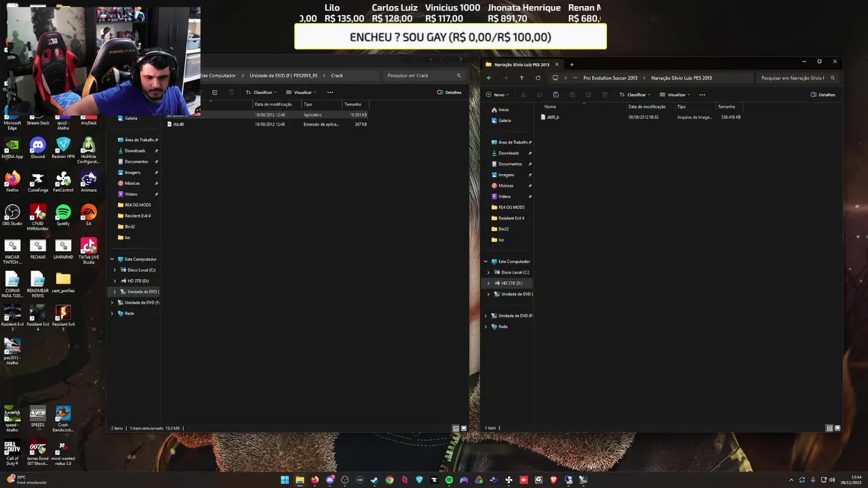The width and height of the screenshot is (868, 488).
Task: Open Radmin VPN desktop shortcut
Action: coord(63,148)
